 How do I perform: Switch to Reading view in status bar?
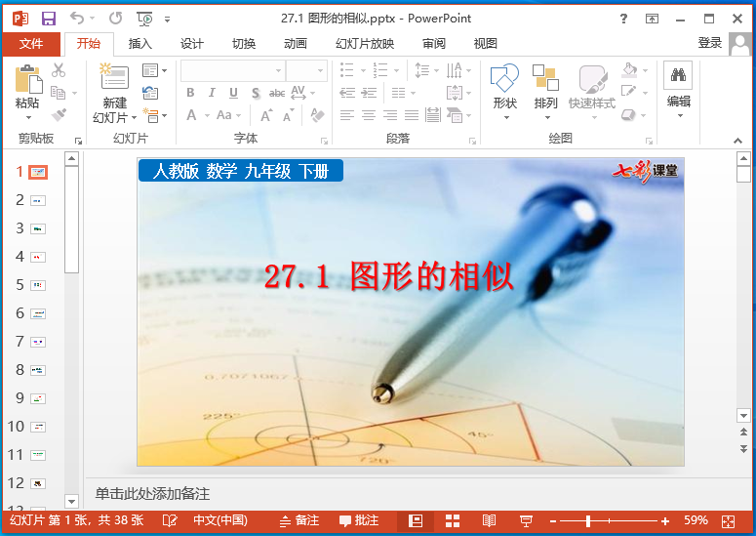click(489, 521)
